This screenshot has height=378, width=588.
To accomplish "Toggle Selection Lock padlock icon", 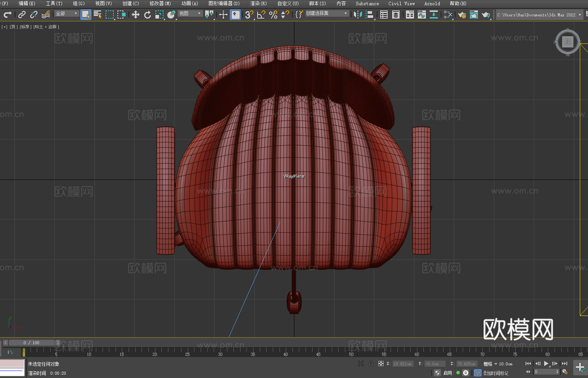I will tap(371, 364).
